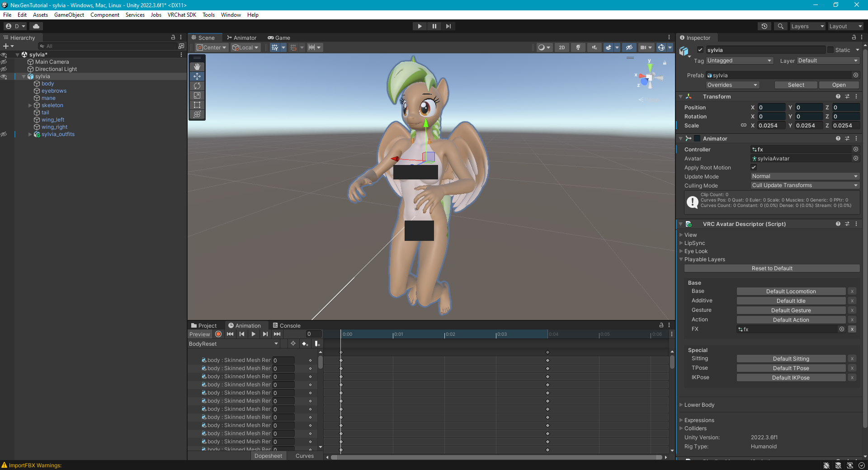Viewport: 868px width, 470px height.
Task: Open Transform component help icon
Action: tap(838, 96)
